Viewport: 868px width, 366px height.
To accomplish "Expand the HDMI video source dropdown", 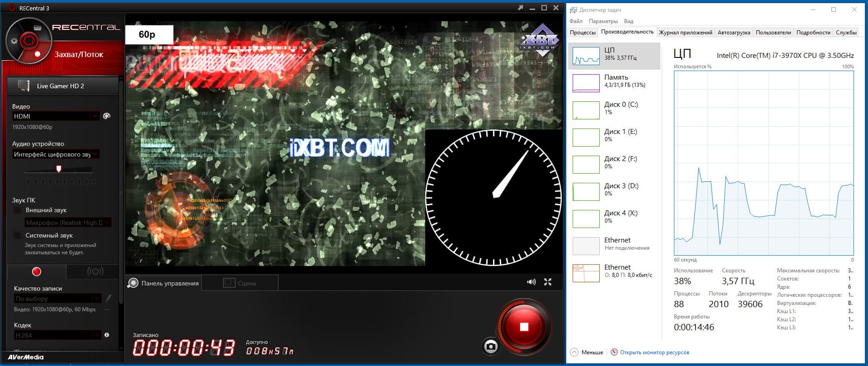I will pyautogui.click(x=56, y=116).
